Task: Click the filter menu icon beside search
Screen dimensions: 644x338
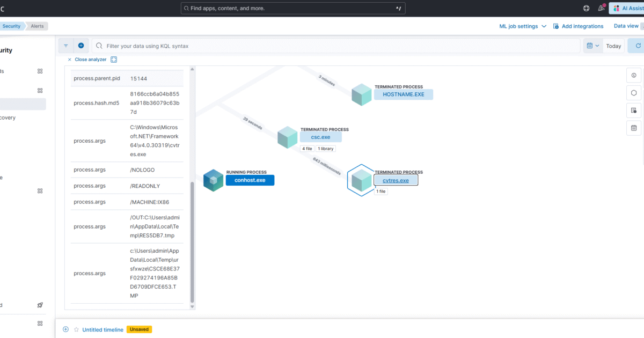Action: (x=66, y=46)
